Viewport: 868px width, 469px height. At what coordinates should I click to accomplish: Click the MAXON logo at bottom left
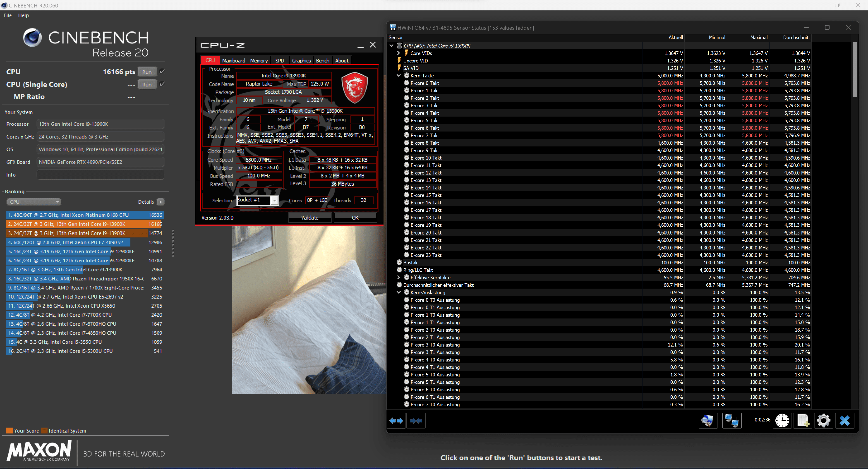39,451
